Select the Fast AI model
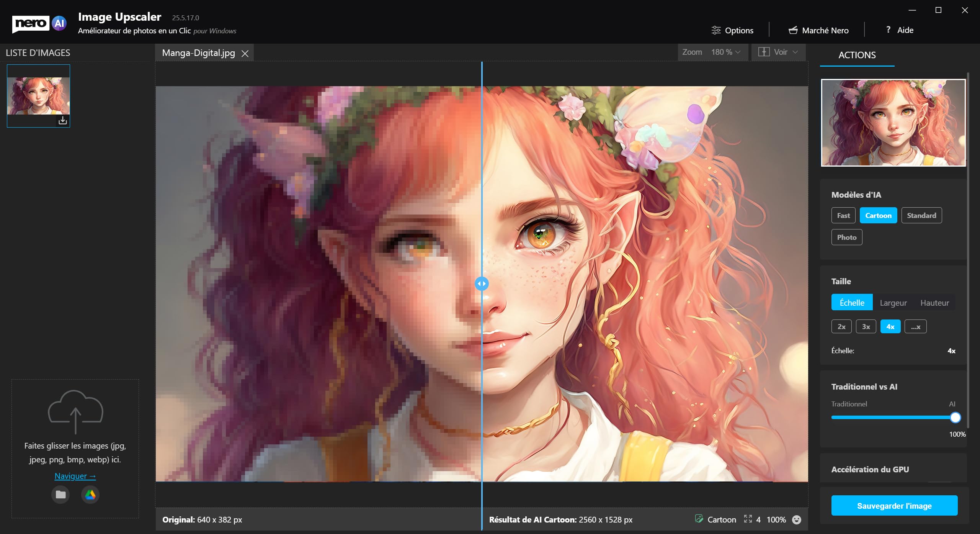The image size is (980, 534). click(843, 215)
